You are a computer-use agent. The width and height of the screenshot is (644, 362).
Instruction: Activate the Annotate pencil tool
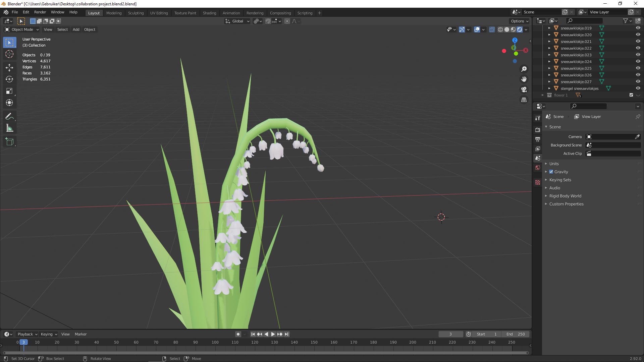(x=9, y=116)
